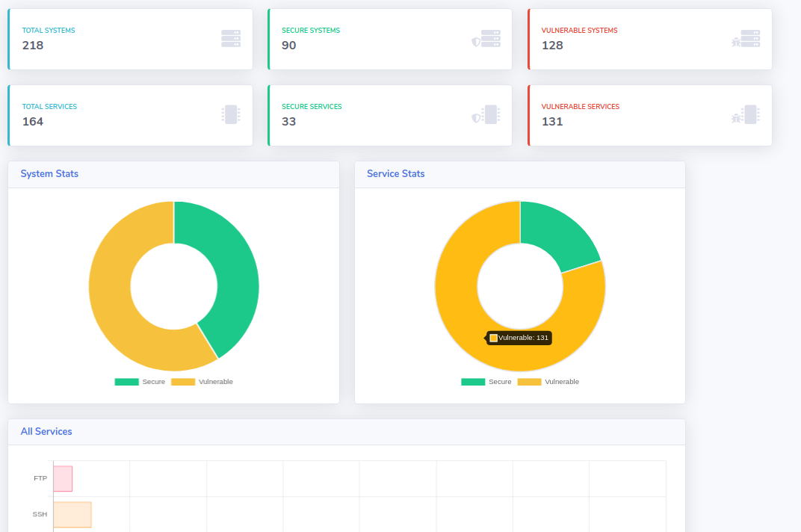Screen dimensions: 801x532
Task: Click the SSH axis label
Action: coord(40,514)
